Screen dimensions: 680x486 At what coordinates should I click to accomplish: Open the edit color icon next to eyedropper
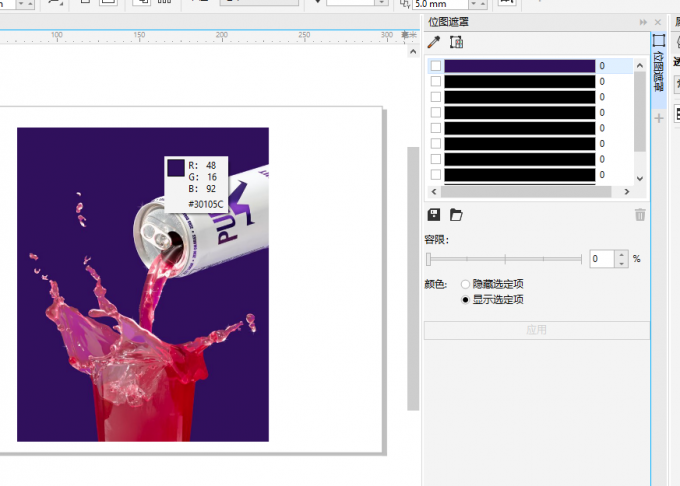pyautogui.click(x=456, y=42)
